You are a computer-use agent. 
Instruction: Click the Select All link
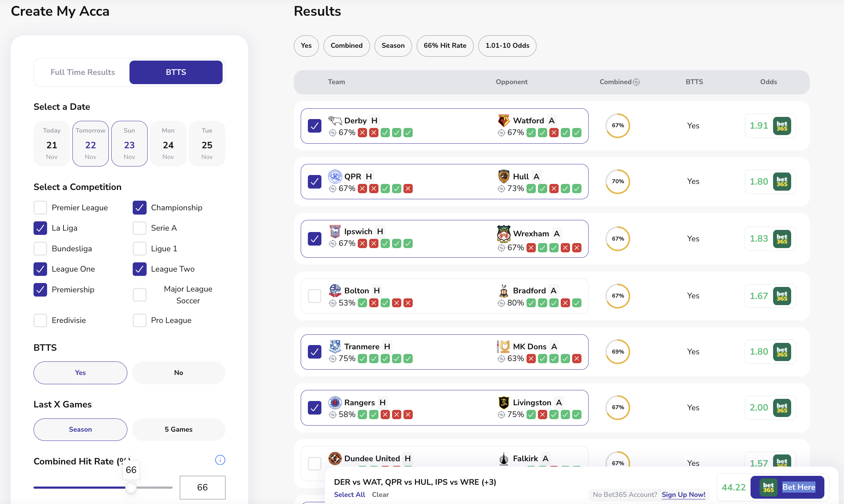point(349,494)
